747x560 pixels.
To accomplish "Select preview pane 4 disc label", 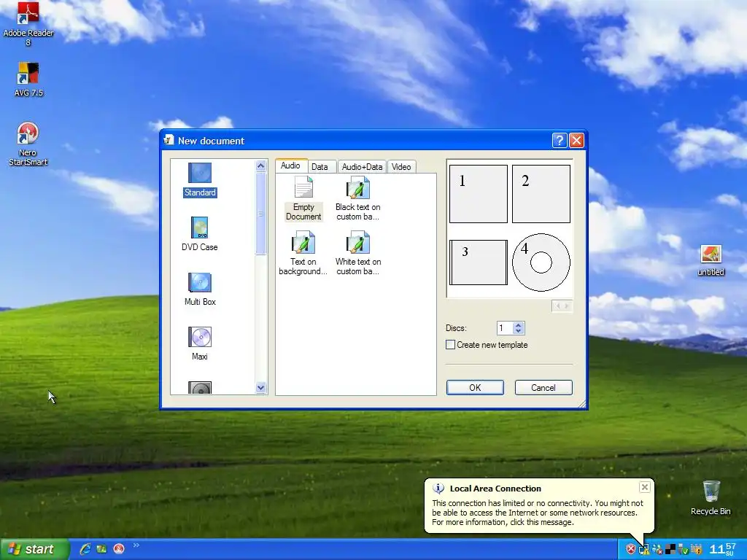I will [x=541, y=262].
